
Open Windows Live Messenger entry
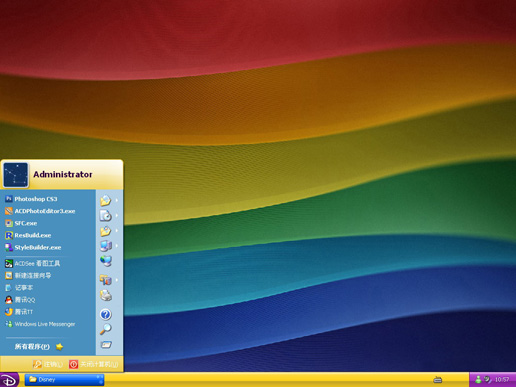pos(40,324)
